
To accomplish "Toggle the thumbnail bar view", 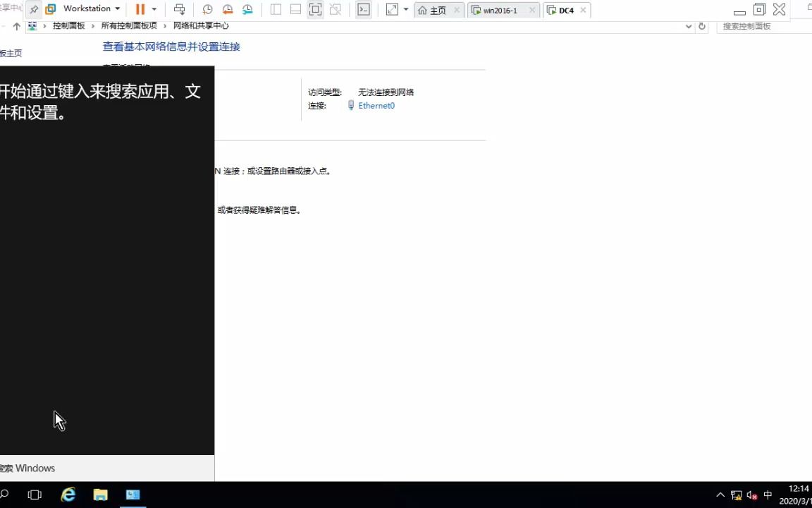I will (296, 9).
